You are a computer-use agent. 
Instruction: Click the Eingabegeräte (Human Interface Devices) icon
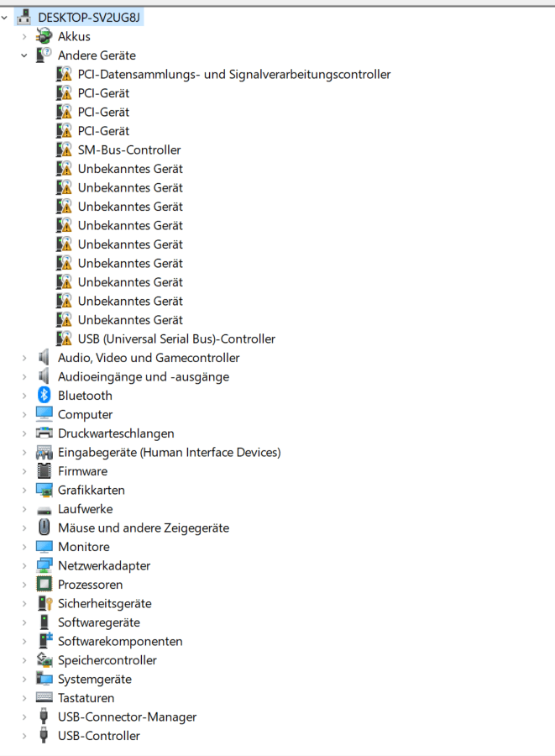point(44,452)
